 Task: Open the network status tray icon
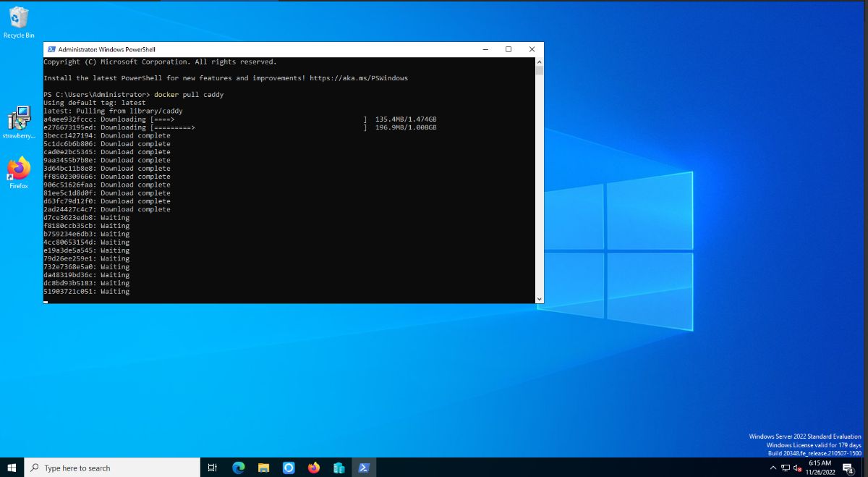pyautogui.click(x=786, y=468)
